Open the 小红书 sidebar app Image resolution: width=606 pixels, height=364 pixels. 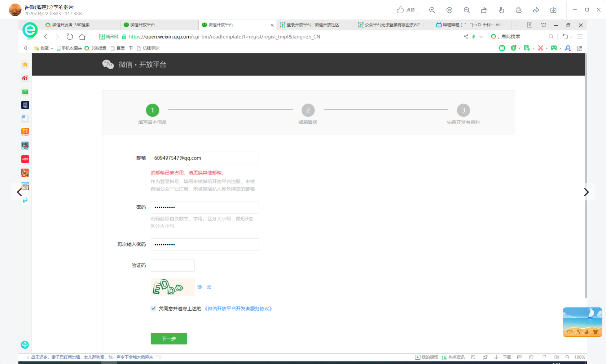point(25,159)
